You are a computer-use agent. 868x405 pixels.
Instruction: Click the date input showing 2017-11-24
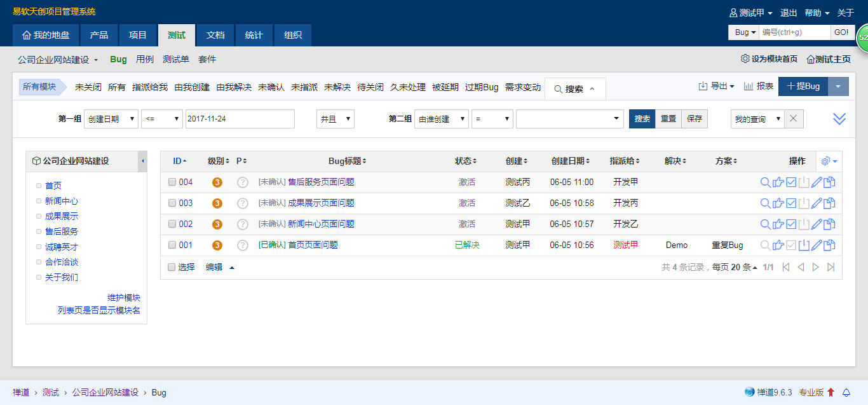point(240,119)
